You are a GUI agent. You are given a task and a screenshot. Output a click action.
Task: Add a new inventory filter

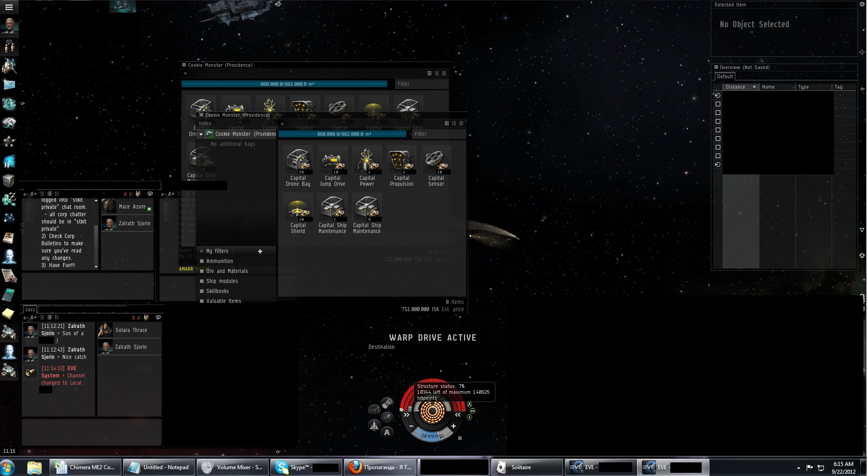click(260, 251)
